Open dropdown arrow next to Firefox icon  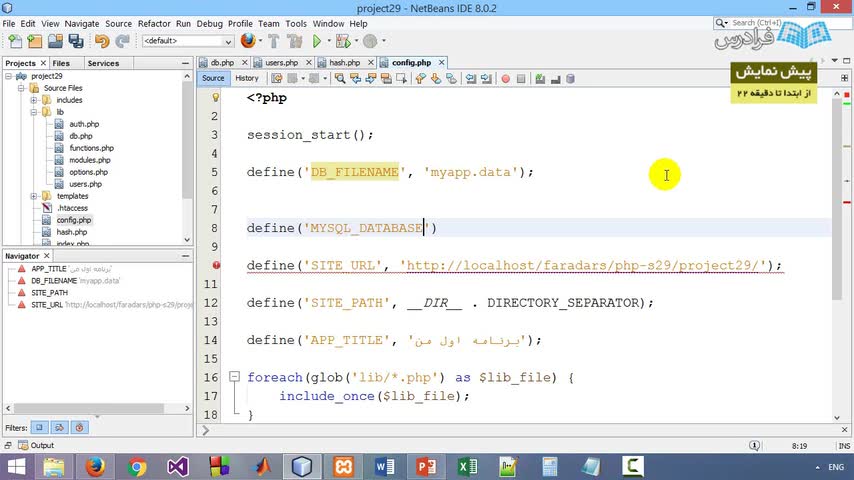click(260, 41)
